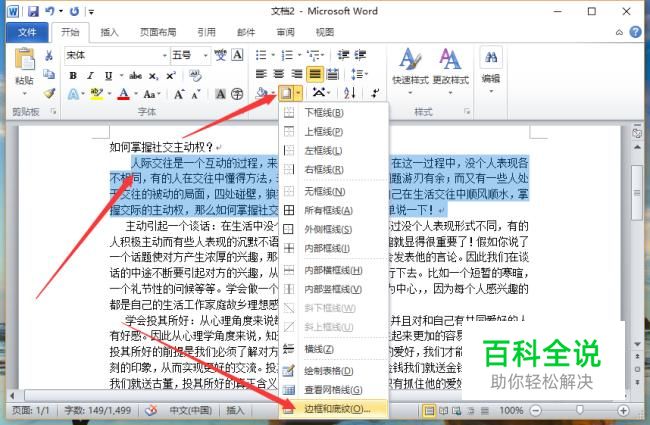Viewport: 650px width, 425px height.
Task: Open font color dropdown arrow
Action: 136,94
